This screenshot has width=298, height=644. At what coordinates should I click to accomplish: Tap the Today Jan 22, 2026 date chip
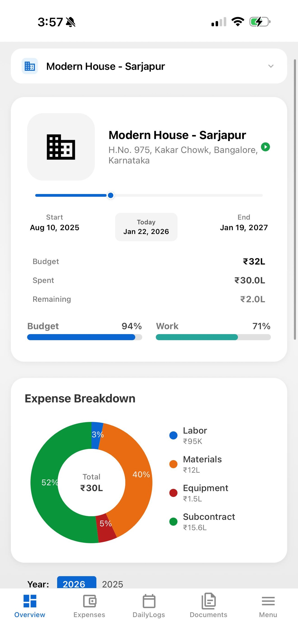[146, 227]
